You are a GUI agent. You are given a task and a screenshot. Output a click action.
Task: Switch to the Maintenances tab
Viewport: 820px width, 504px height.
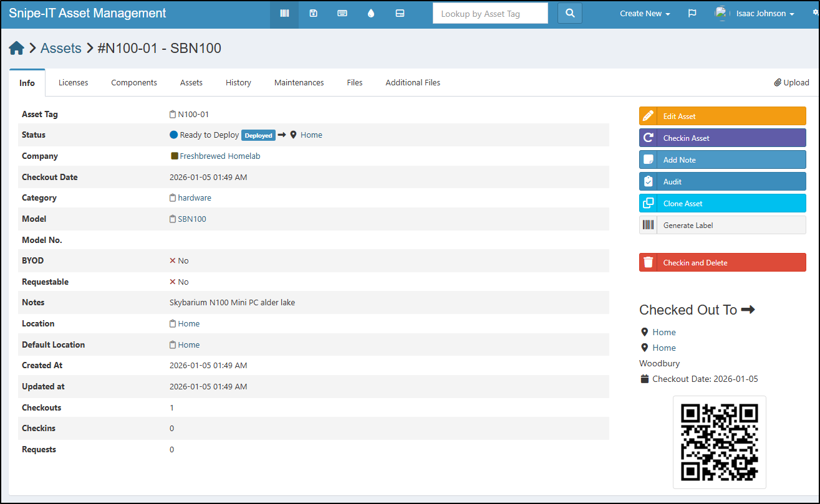point(299,83)
